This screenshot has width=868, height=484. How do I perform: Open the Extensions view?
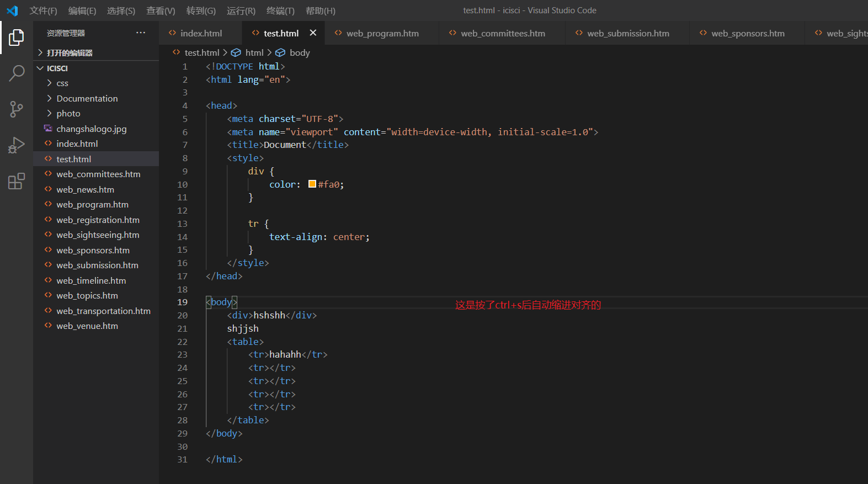17,181
